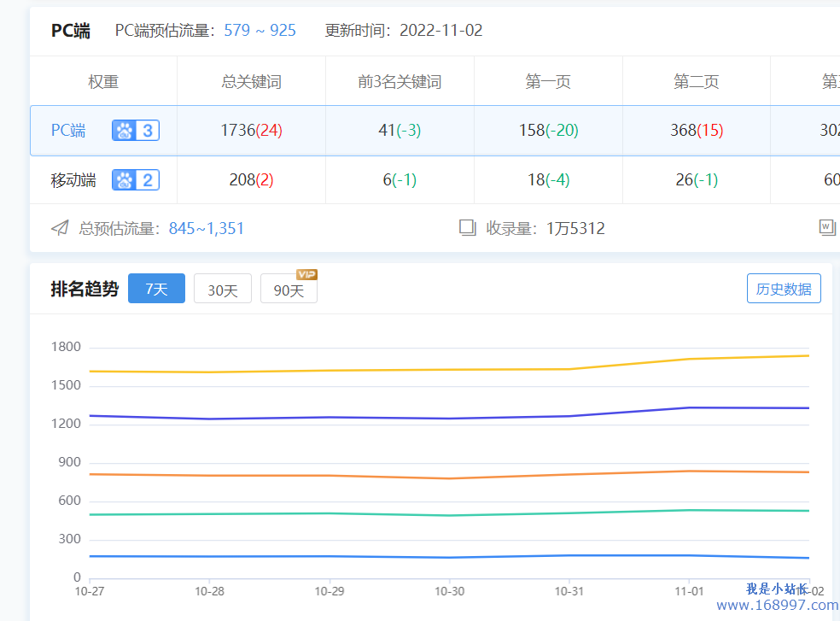Click the 收录量 value 1万5312
Image resolution: width=840 pixels, height=621 pixels.
point(575,228)
